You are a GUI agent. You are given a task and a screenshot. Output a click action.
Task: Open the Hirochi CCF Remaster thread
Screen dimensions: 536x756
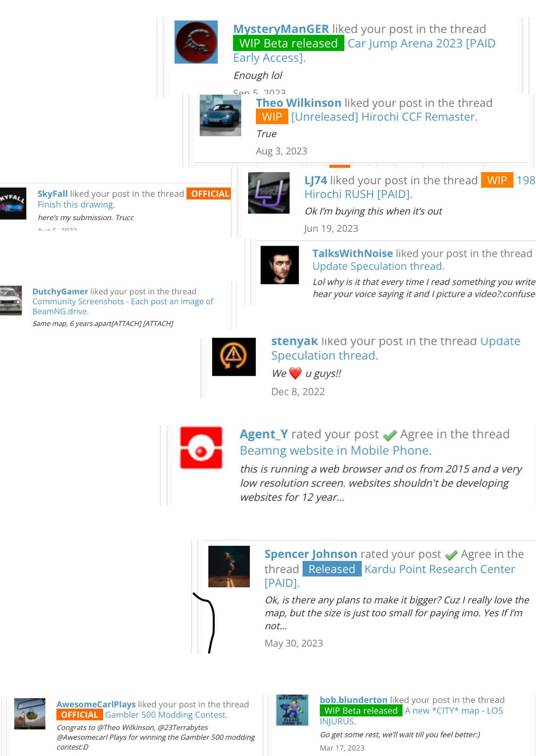(x=383, y=117)
